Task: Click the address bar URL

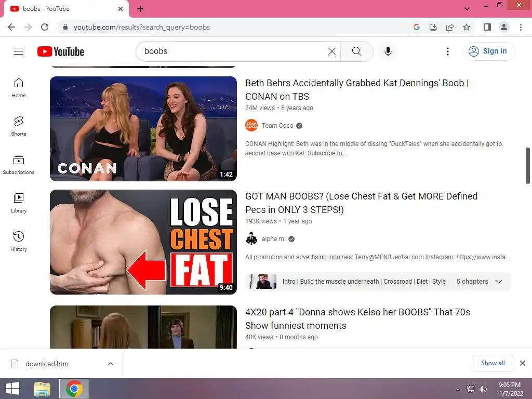Action: point(142,27)
